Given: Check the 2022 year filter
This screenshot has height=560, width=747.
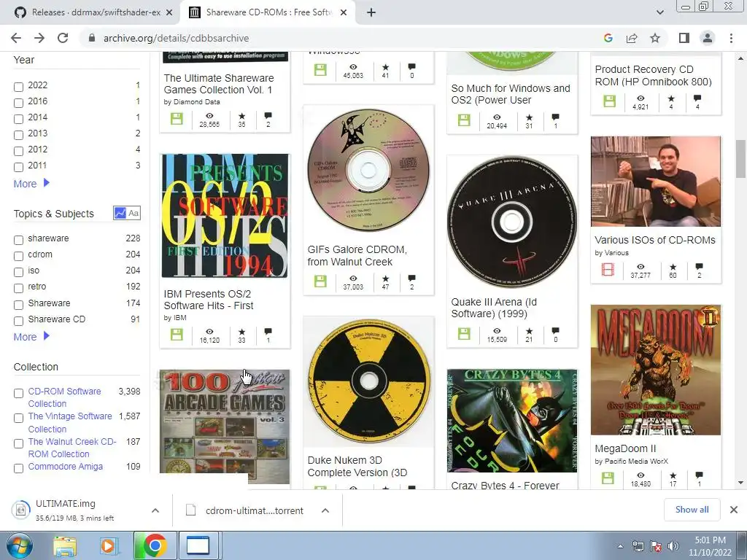Looking at the screenshot, I should 18,87.
